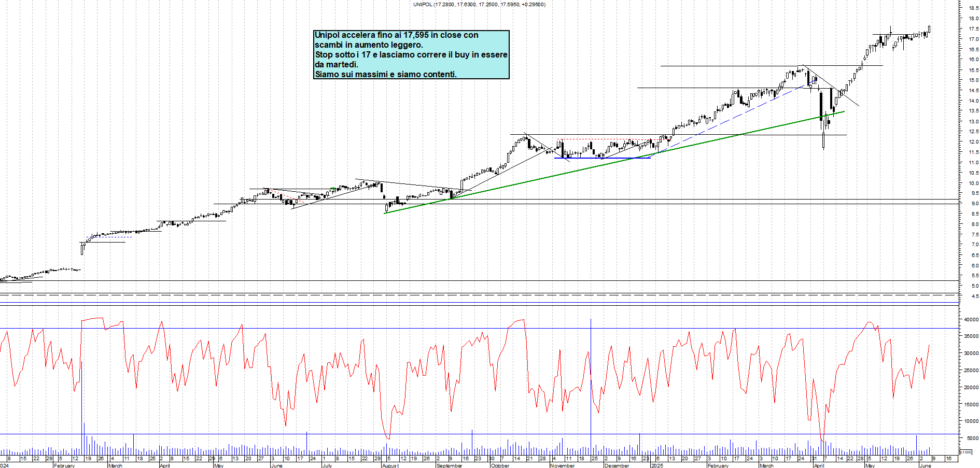Click the 7.5 price axis label
Screen dimensions: 980x468
tap(974, 235)
